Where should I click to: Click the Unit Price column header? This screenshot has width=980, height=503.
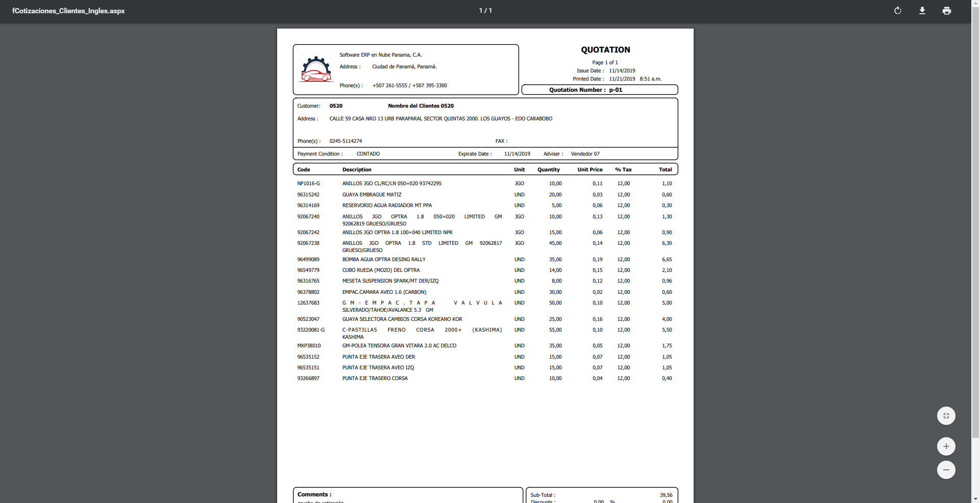pyautogui.click(x=590, y=169)
